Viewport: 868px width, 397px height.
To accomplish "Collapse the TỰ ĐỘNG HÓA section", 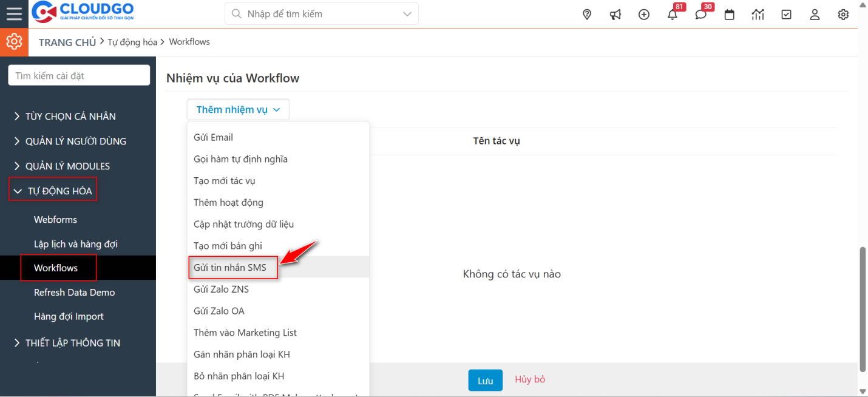I will point(53,189).
